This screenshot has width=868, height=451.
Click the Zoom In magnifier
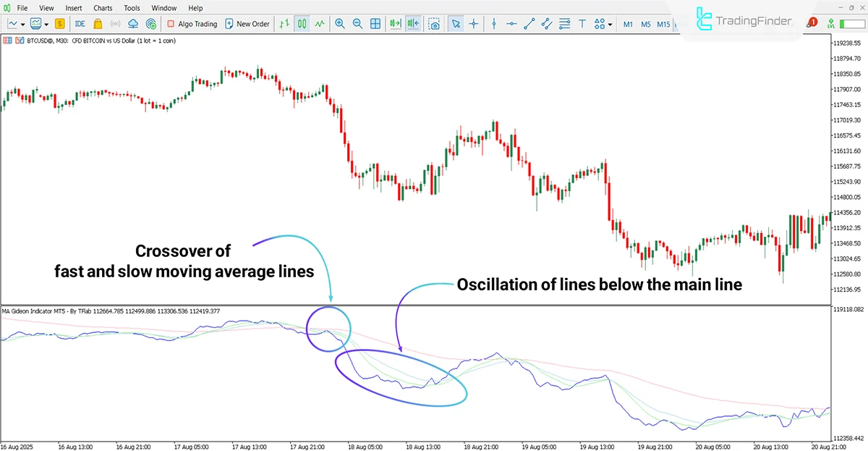click(x=340, y=23)
